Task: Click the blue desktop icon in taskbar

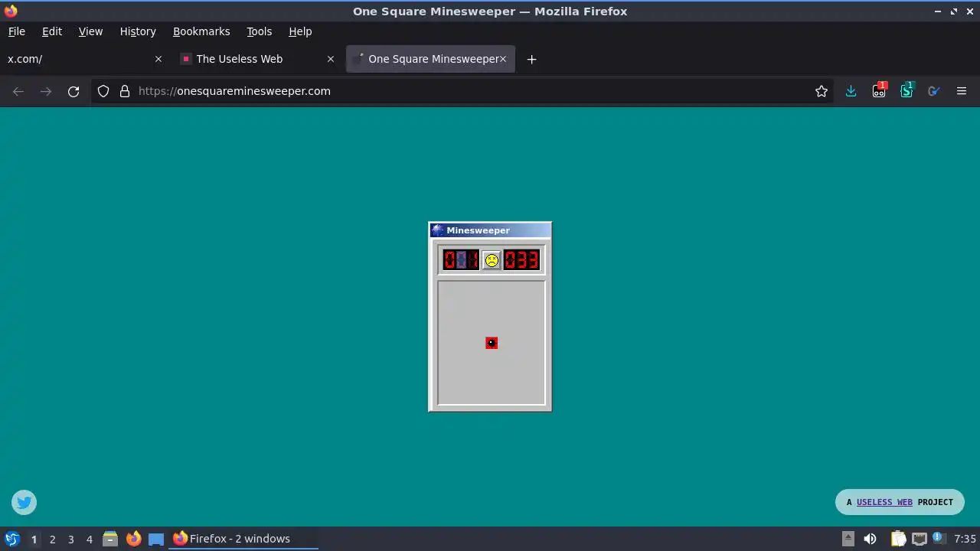Action: [156, 539]
